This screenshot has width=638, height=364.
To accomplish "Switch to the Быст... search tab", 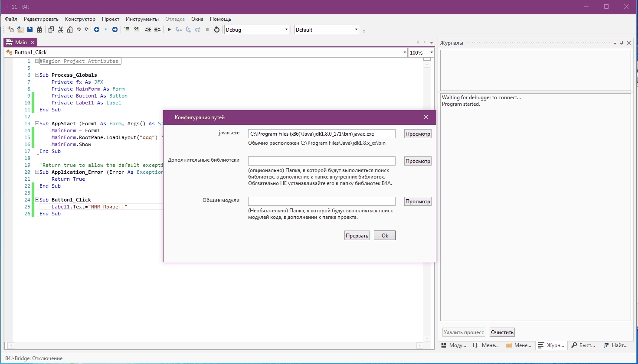I will (583, 345).
